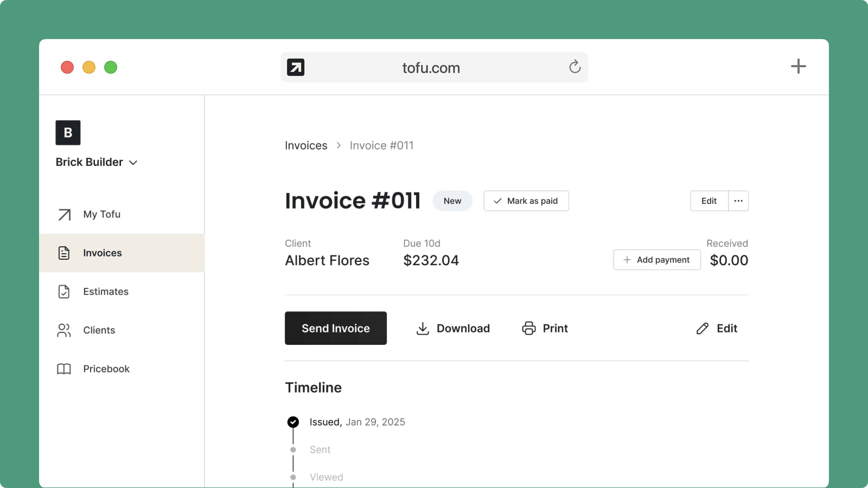The height and width of the screenshot is (488, 868).
Task: Navigate to Invoices breadcrumb link
Action: click(306, 145)
